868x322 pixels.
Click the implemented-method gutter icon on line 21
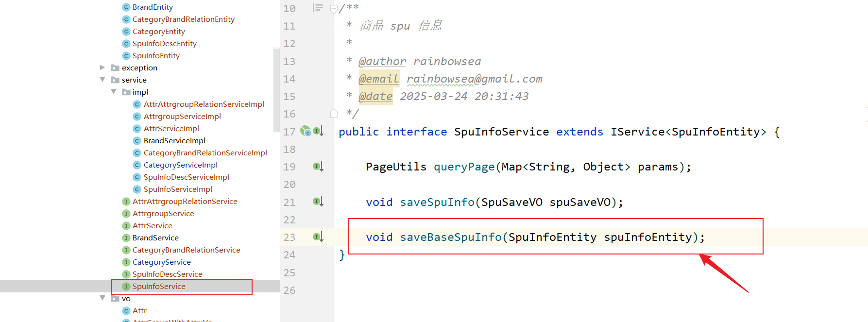coord(318,202)
